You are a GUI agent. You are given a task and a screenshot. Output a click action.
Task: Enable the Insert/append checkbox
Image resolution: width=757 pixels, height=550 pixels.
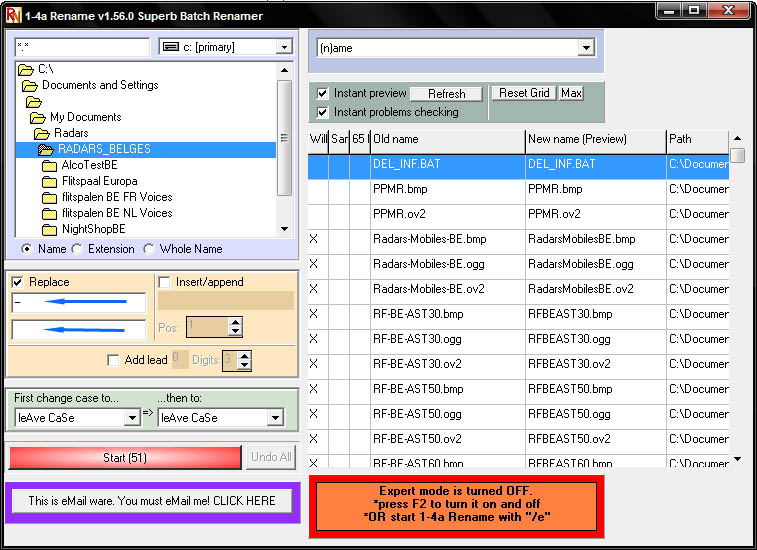[x=165, y=282]
